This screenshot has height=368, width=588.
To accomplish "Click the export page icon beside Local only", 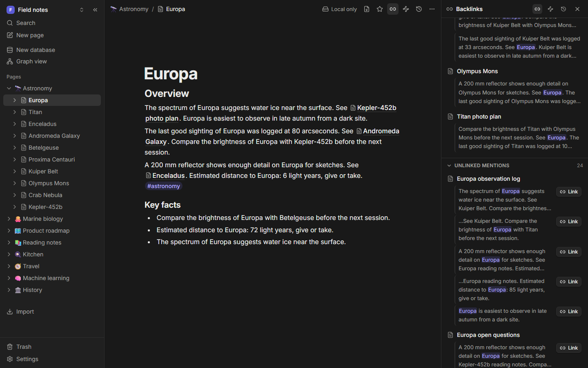I will tap(367, 9).
